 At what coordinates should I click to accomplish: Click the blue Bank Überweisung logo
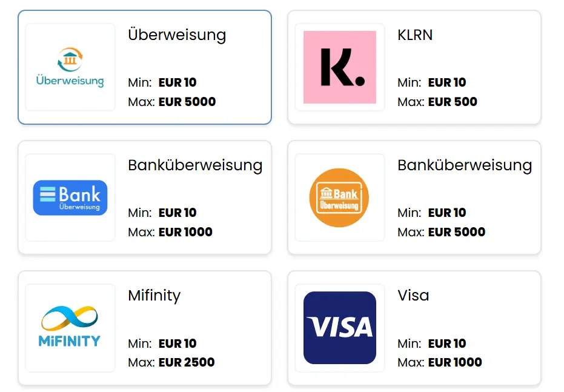coord(70,198)
